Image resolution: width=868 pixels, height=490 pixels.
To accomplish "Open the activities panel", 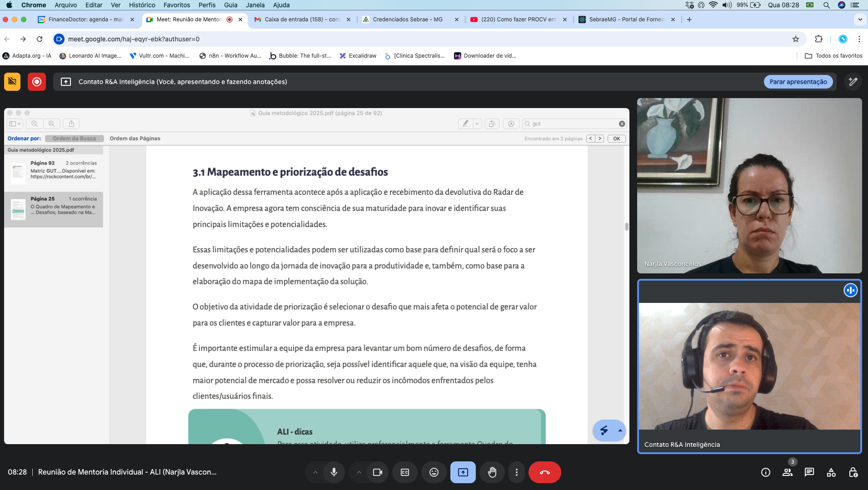I will click(x=831, y=472).
